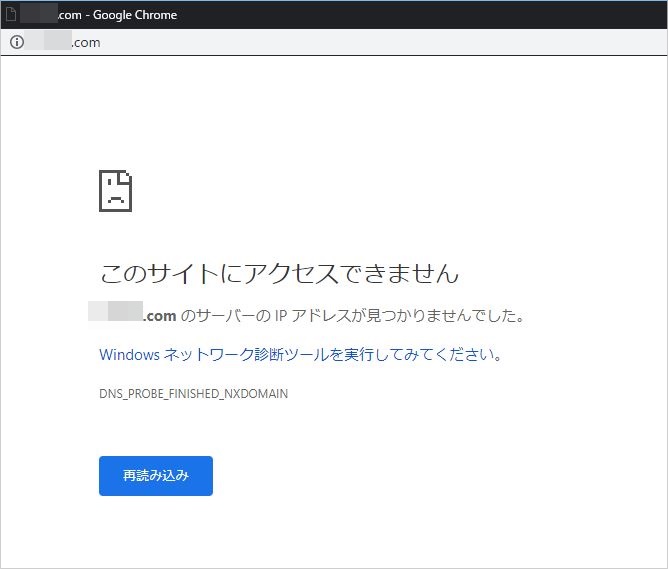The width and height of the screenshot is (668, 569).
Task: Click the page document icon in title bar
Action: (x=11, y=14)
